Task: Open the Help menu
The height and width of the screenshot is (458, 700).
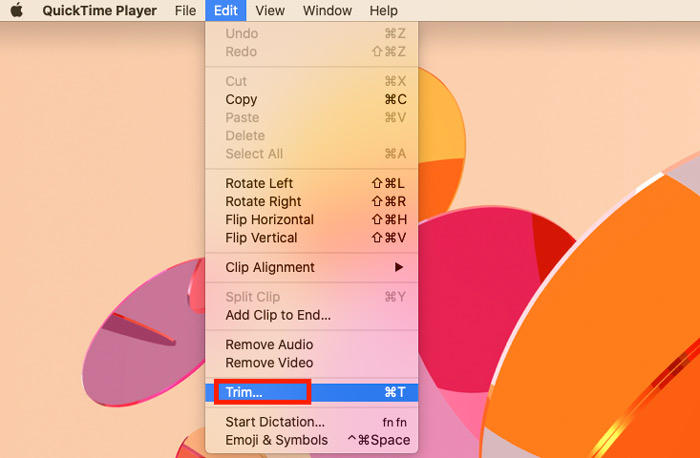Action: (x=383, y=10)
